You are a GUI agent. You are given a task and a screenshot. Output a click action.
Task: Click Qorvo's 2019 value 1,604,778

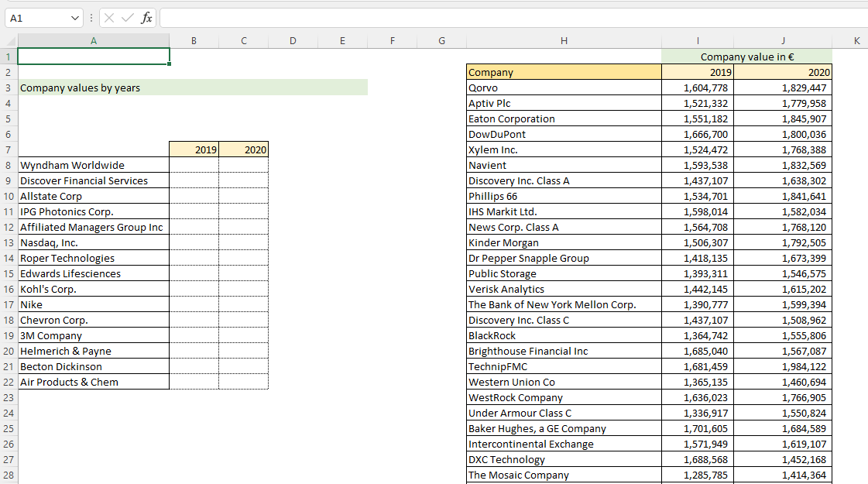click(x=698, y=88)
